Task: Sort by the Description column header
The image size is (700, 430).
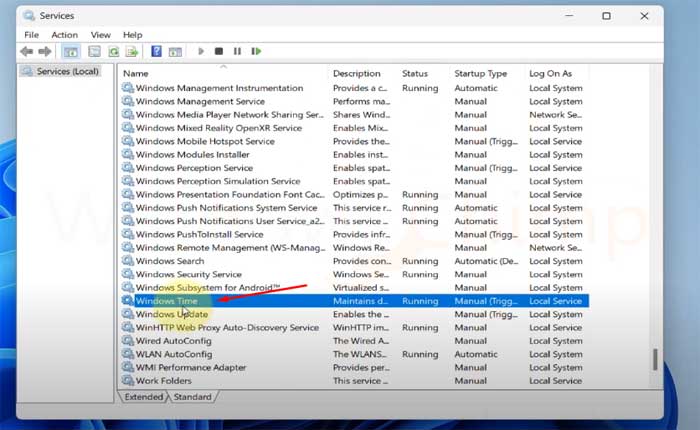Action: (x=357, y=73)
